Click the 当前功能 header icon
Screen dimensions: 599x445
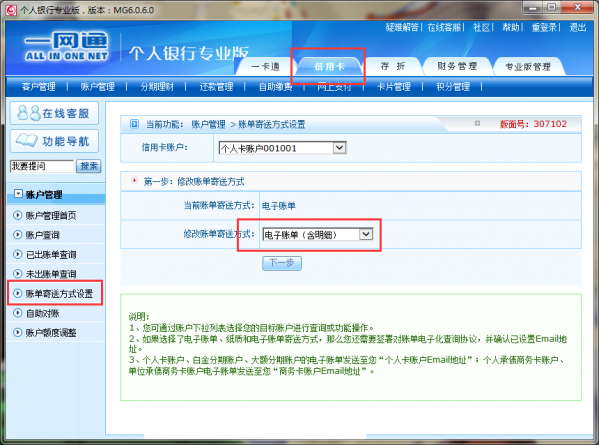click(x=134, y=124)
